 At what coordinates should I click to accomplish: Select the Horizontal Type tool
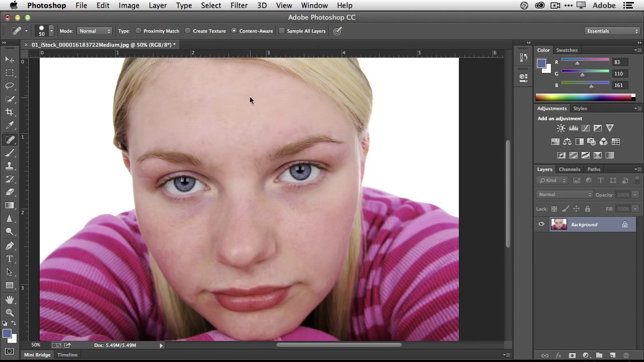(10, 259)
